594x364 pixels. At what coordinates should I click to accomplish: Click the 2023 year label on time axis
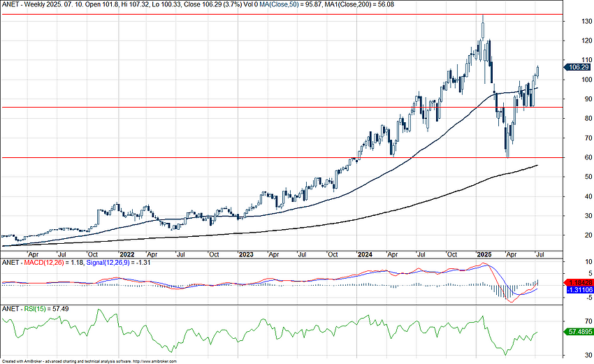[x=246, y=254]
